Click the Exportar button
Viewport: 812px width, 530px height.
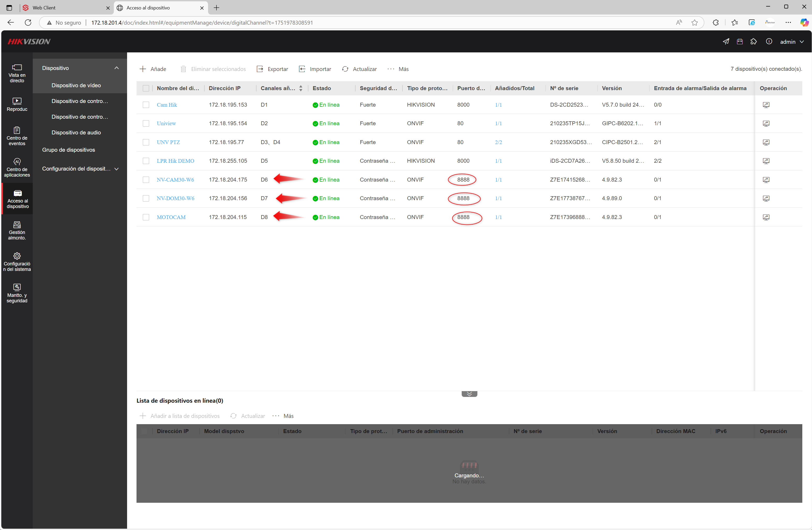(272, 69)
